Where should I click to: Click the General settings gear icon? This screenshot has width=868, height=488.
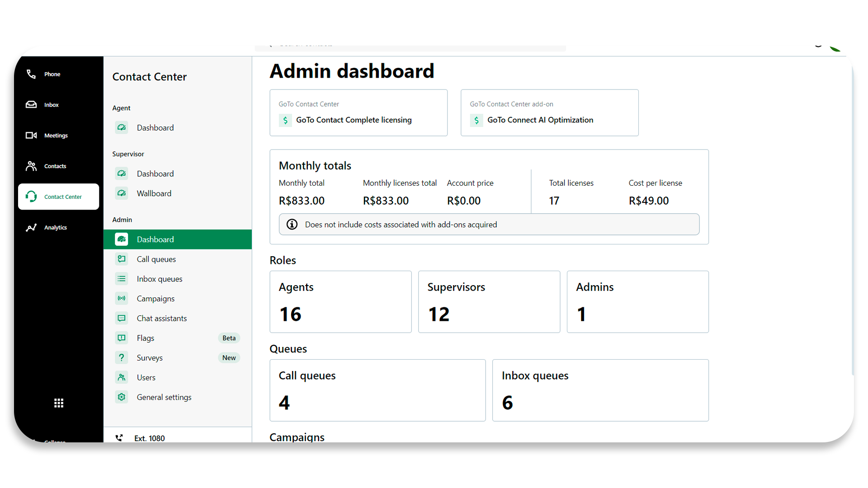122,397
